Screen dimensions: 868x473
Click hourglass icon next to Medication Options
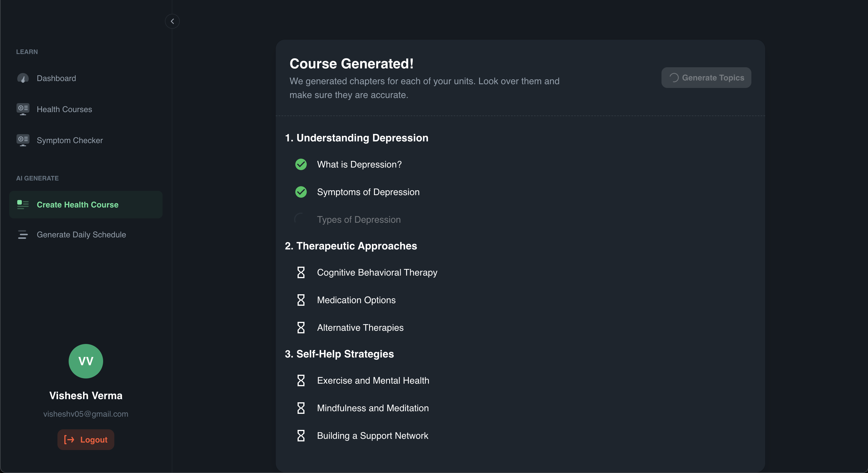(x=300, y=300)
